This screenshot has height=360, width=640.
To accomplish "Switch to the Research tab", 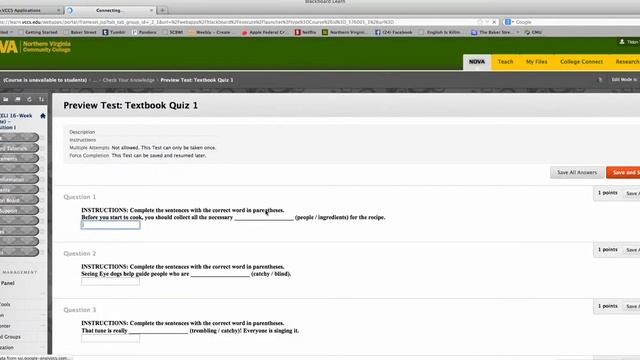I will [x=626, y=62].
